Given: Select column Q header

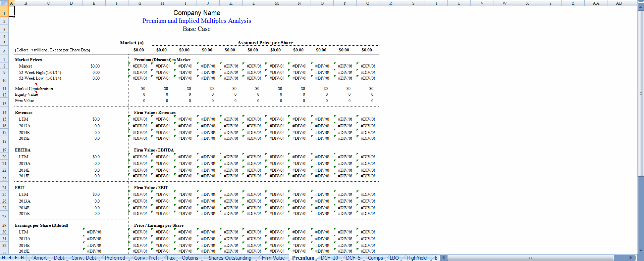Looking at the screenshot, I should pyautogui.click(x=368, y=3).
